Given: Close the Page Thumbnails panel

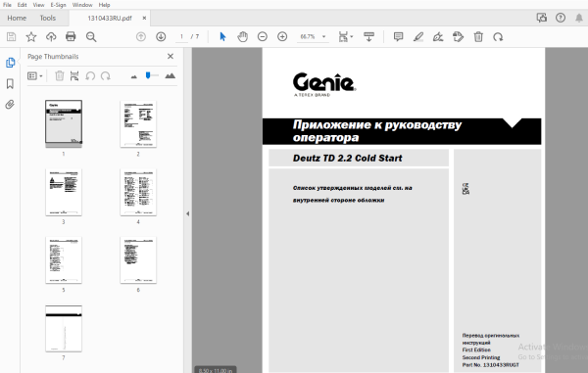Looking at the screenshot, I should (x=171, y=56).
